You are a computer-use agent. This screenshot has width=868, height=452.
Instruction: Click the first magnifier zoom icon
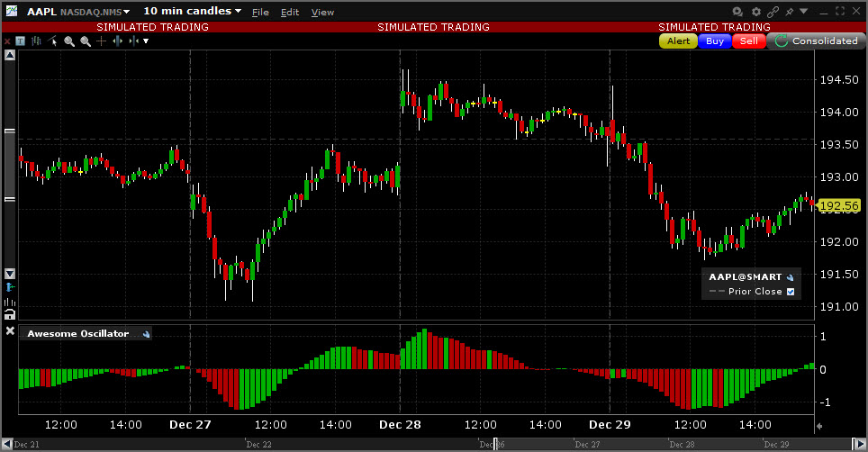click(69, 41)
